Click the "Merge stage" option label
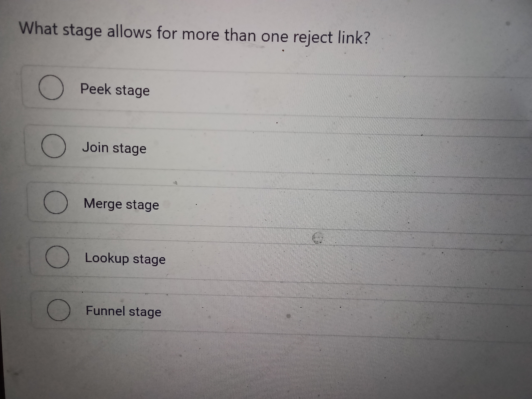 click(x=121, y=204)
